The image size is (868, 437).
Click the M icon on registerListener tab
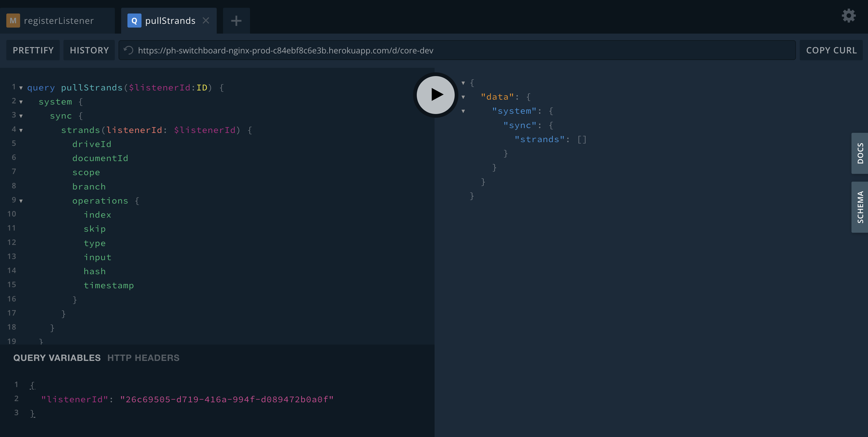(x=13, y=21)
